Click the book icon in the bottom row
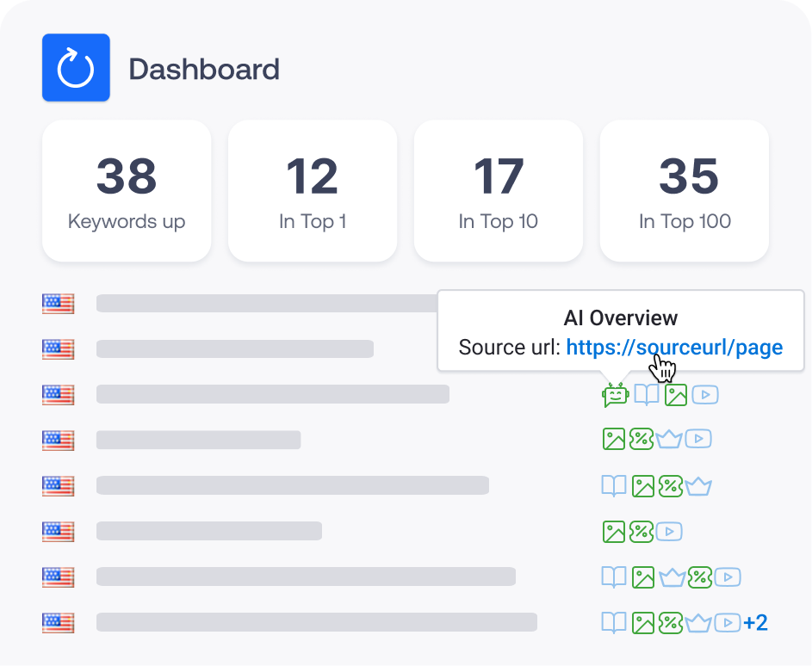 coord(613,622)
